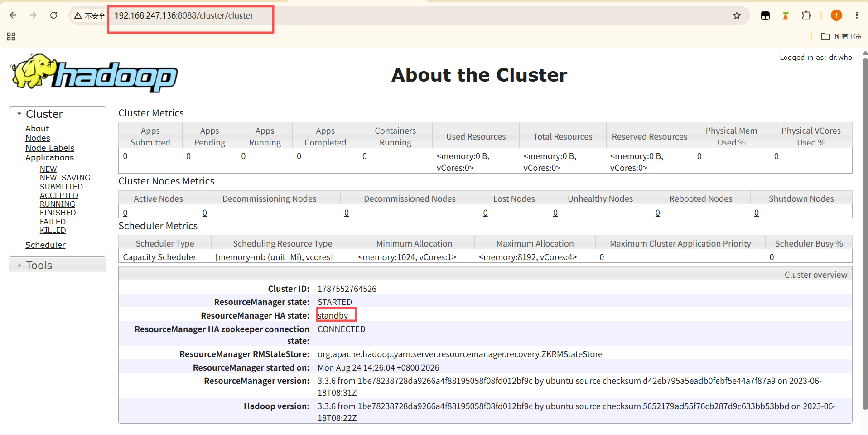Open the Scheduler link
Viewport: 868px width, 435px height.
[45, 245]
